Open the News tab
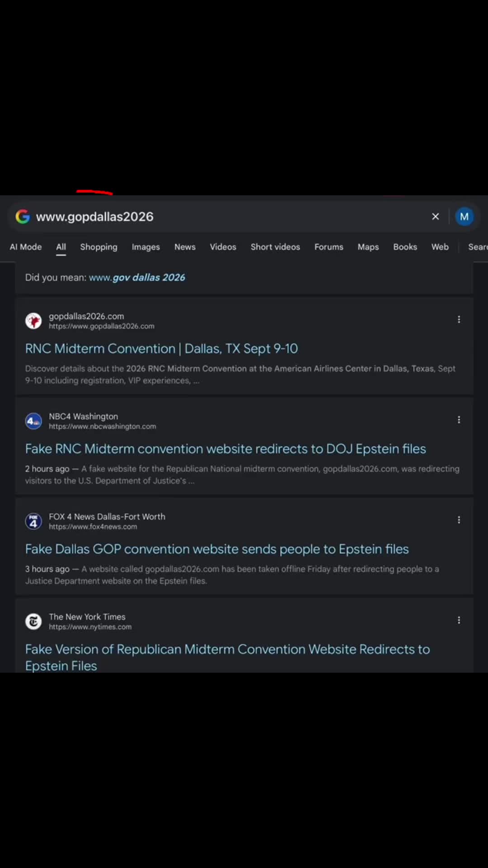Image resolution: width=488 pixels, height=868 pixels. tap(185, 247)
